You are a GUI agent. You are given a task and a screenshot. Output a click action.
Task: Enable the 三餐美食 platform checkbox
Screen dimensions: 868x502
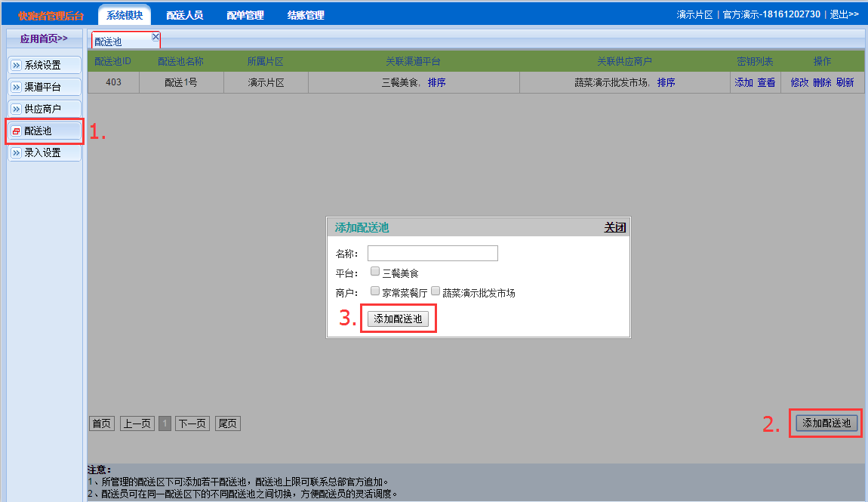(x=375, y=271)
